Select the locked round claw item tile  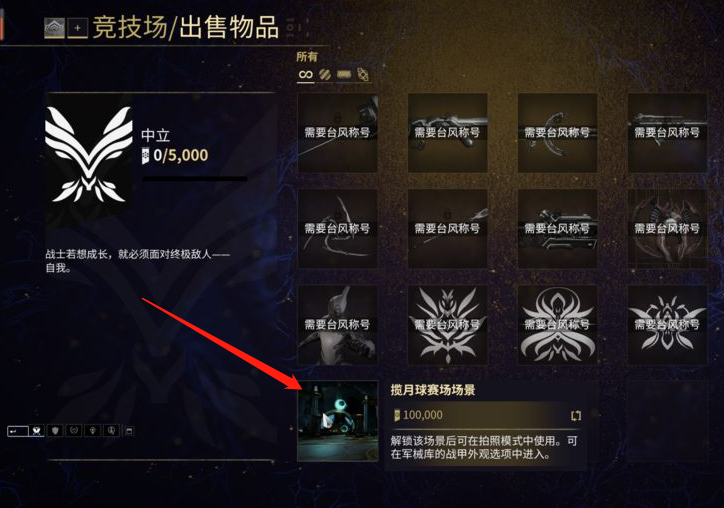pos(667,229)
